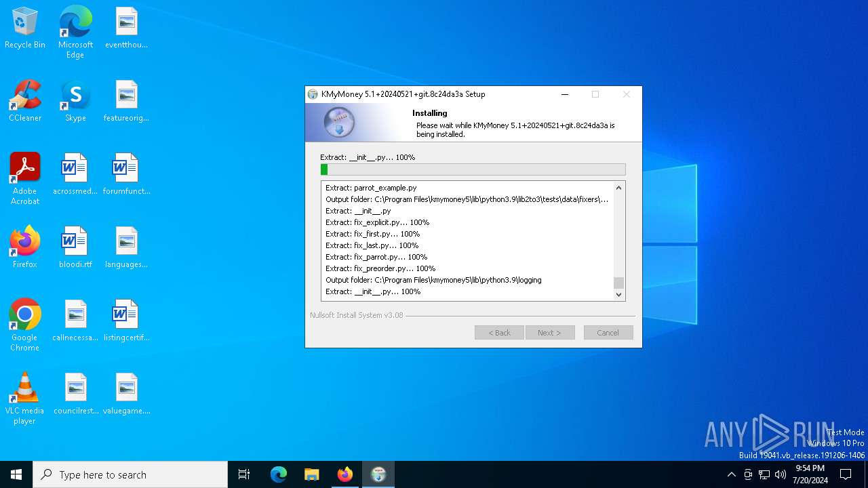
Task: Select the python3.9\logging output folder line
Action: pos(433,280)
